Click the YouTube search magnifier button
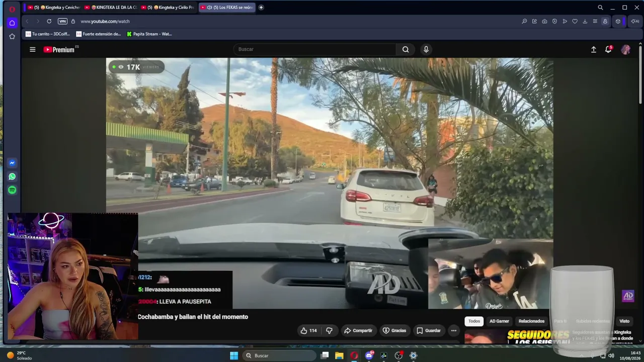 [x=406, y=49]
